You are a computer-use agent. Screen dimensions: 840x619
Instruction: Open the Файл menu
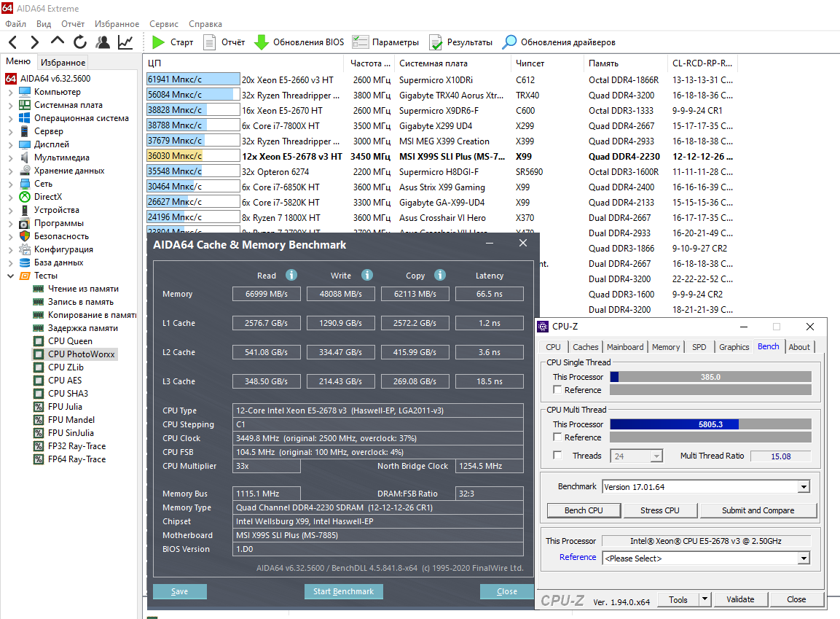pyautogui.click(x=15, y=23)
